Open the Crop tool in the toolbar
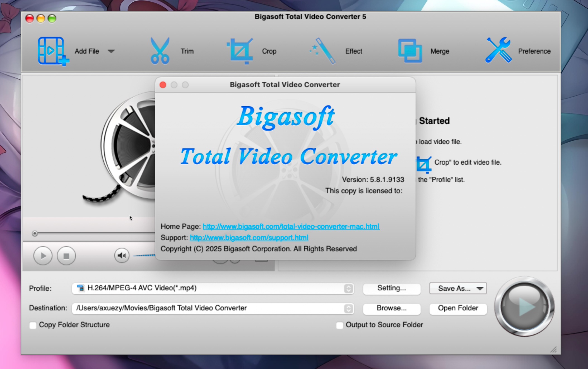The width and height of the screenshot is (588, 369). (240, 51)
